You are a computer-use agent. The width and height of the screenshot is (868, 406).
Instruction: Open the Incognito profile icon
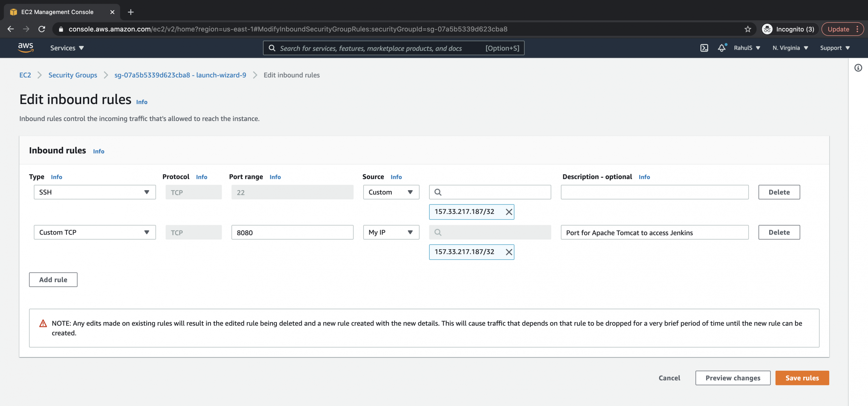[767, 29]
